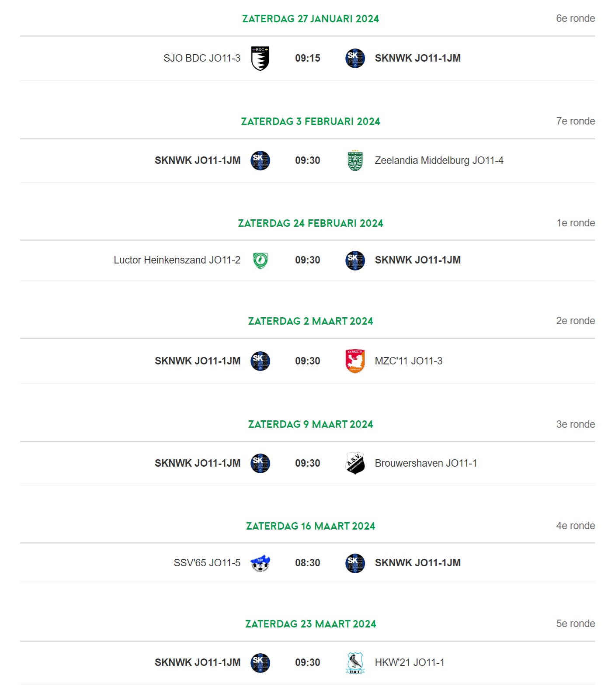Viewport: 615px width, 700px height.
Task: Click the SJO BDC club crest
Action: (x=260, y=58)
